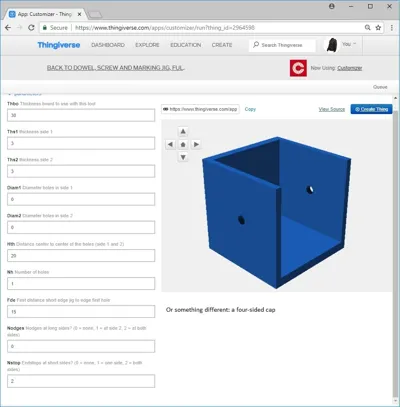Reset the 3D view with the home icon
The height and width of the screenshot is (407, 400).
point(183,144)
